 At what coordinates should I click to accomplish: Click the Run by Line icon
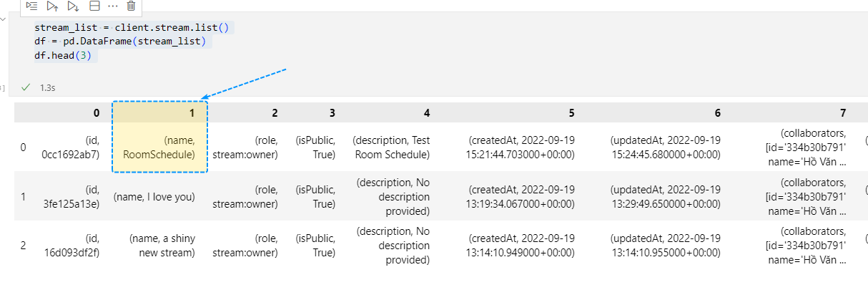(32, 6)
